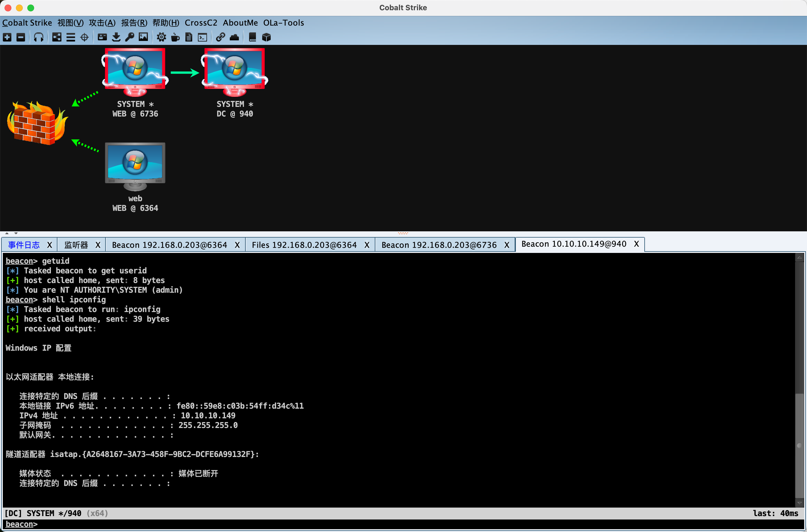Click the downloads arrow toolbar icon
The height and width of the screenshot is (532, 807).
point(116,37)
